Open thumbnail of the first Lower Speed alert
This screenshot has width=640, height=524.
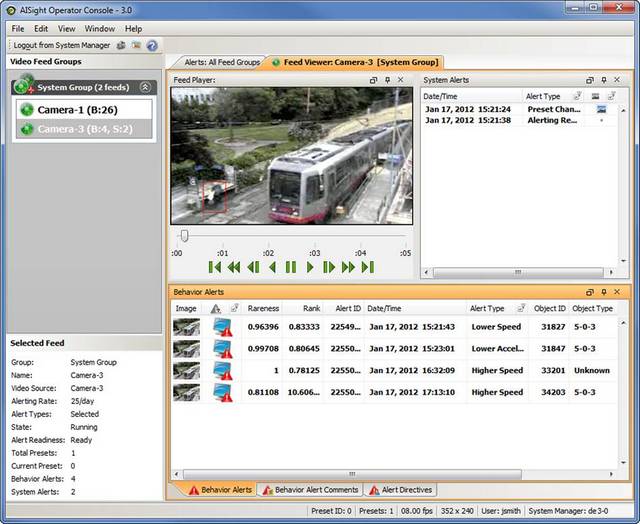186,327
